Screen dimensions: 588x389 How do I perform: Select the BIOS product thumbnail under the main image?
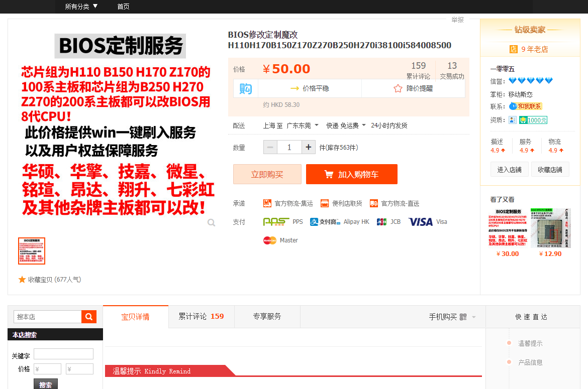(32, 251)
